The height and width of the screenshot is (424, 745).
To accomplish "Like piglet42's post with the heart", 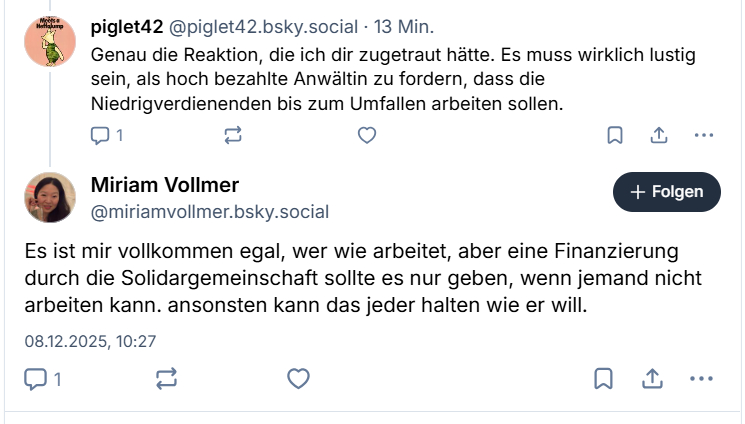I will click(367, 135).
